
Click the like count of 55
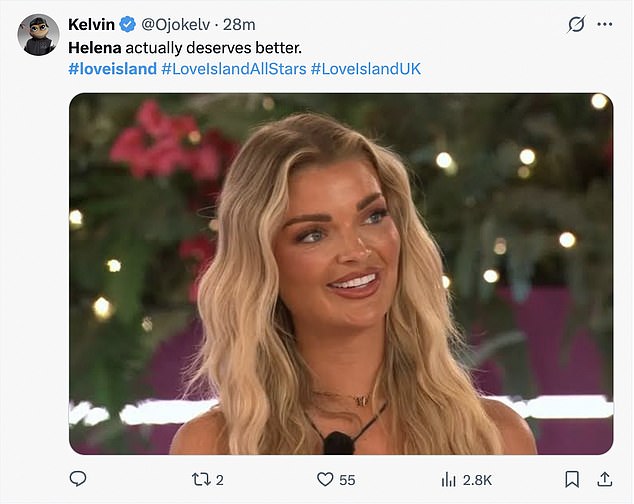(347, 480)
